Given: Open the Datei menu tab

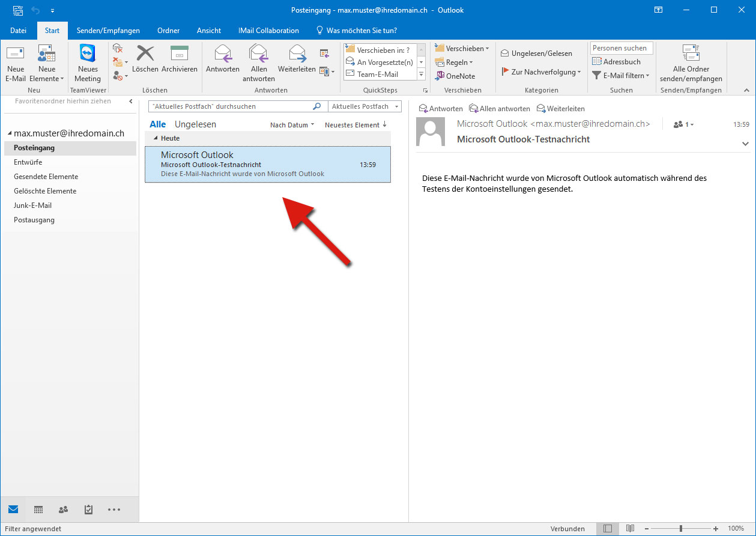Looking at the screenshot, I should [x=19, y=31].
